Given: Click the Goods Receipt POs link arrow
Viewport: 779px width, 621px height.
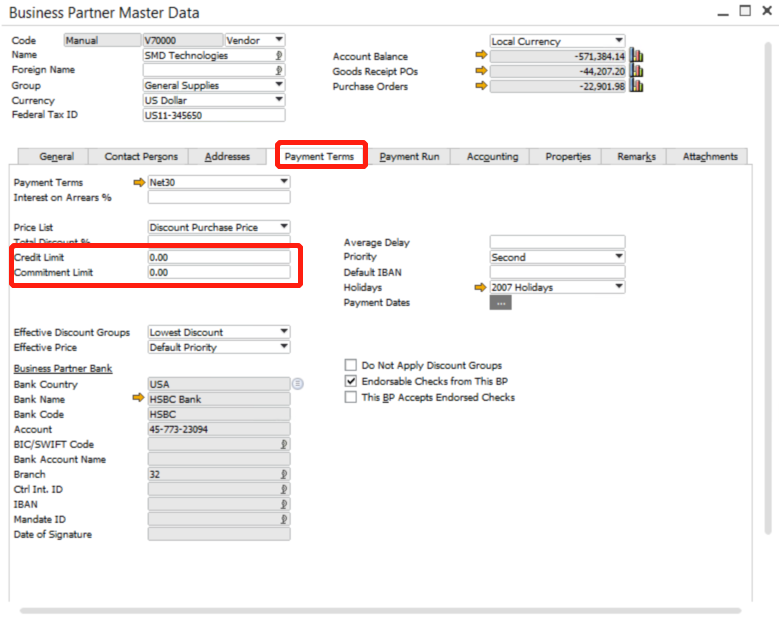Looking at the screenshot, I should pyautogui.click(x=481, y=70).
